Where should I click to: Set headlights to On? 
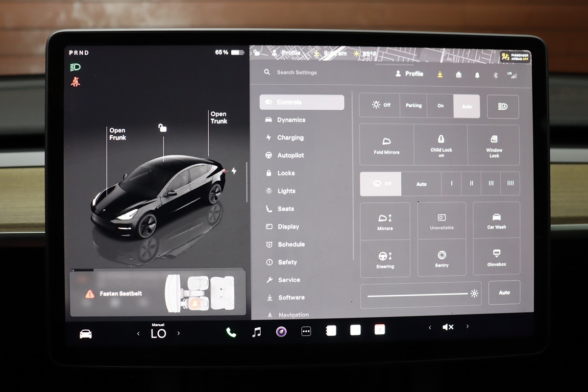pyautogui.click(x=440, y=105)
